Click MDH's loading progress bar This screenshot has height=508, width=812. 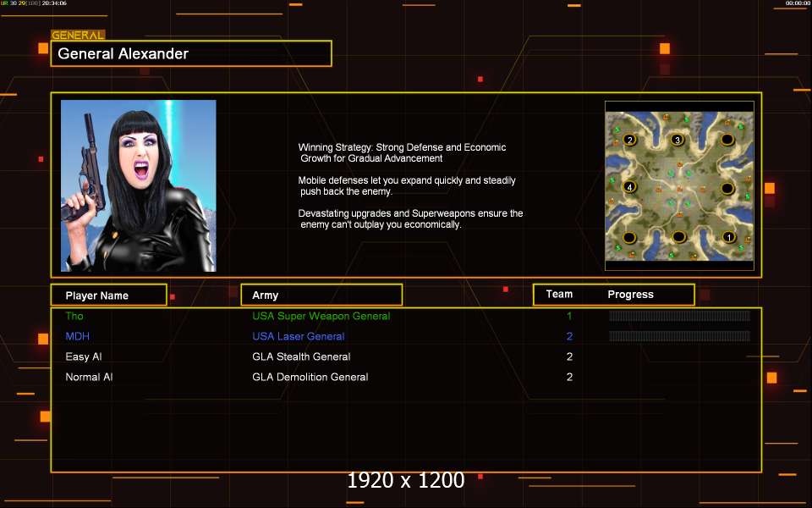pos(679,336)
